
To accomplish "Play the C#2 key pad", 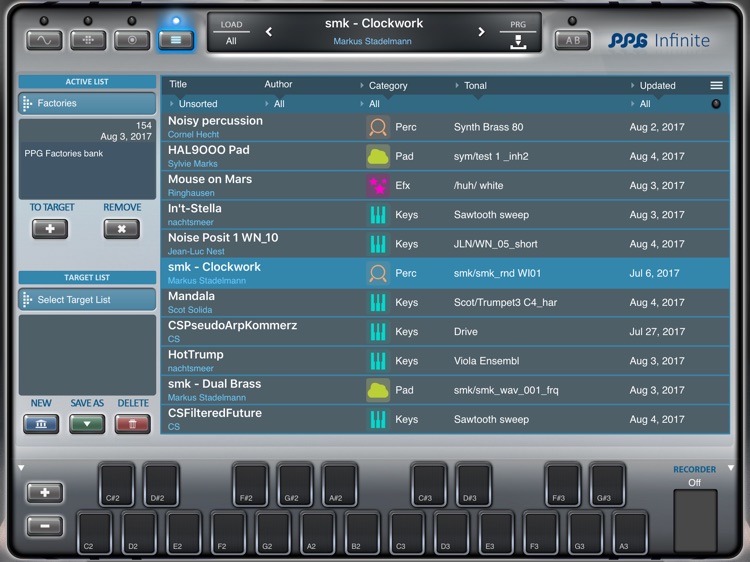I will 116,484.
